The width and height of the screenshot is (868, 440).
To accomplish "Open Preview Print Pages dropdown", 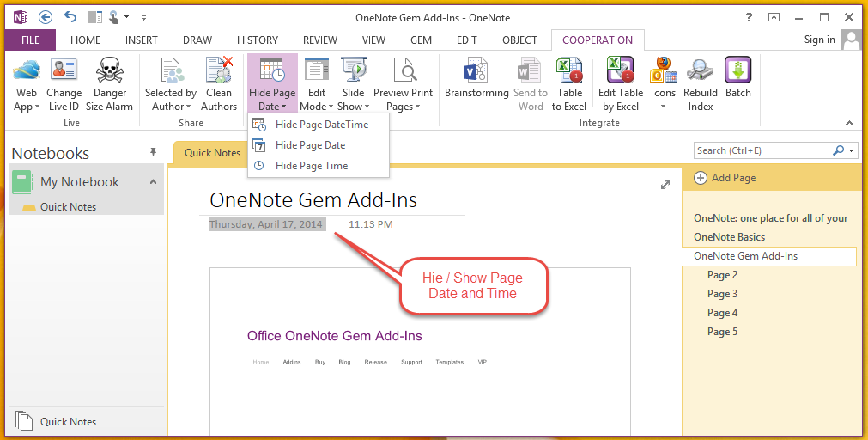I will tap(403, 84).
